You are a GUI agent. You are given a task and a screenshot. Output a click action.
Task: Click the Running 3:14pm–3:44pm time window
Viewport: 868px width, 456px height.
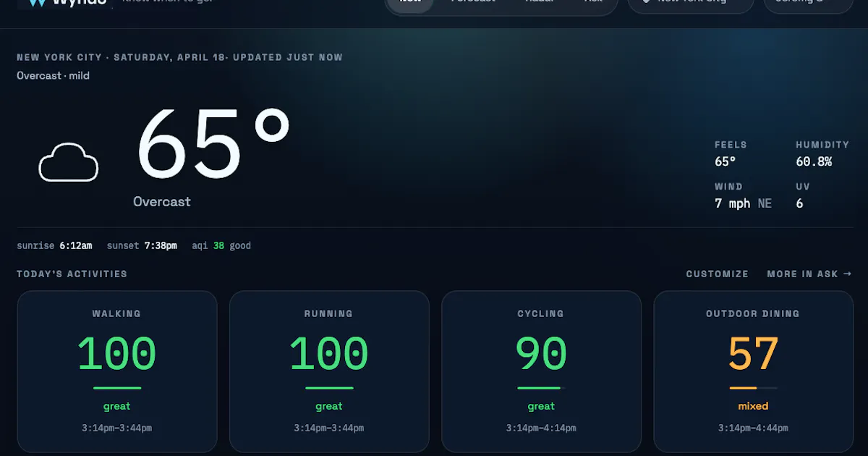coord(329,428)
